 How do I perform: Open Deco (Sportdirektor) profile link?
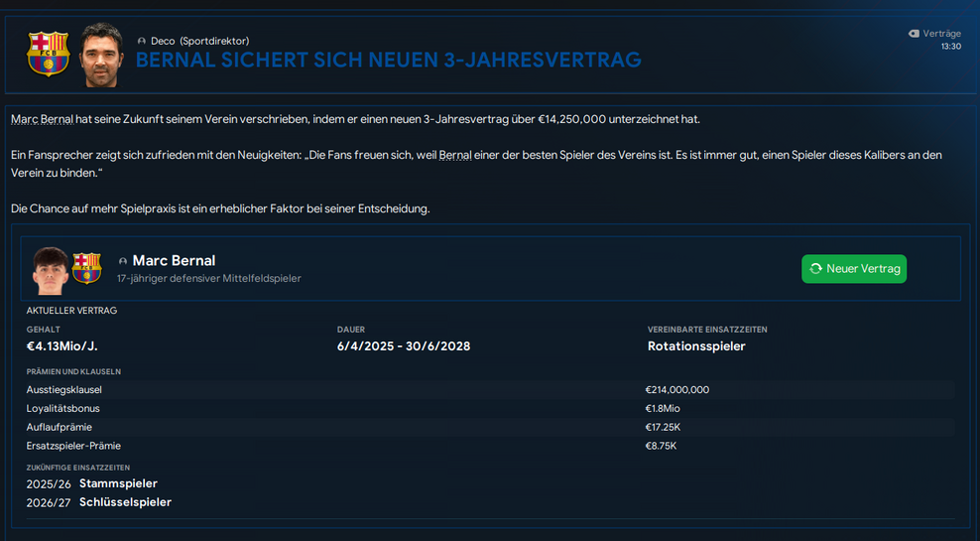point(199,41)
